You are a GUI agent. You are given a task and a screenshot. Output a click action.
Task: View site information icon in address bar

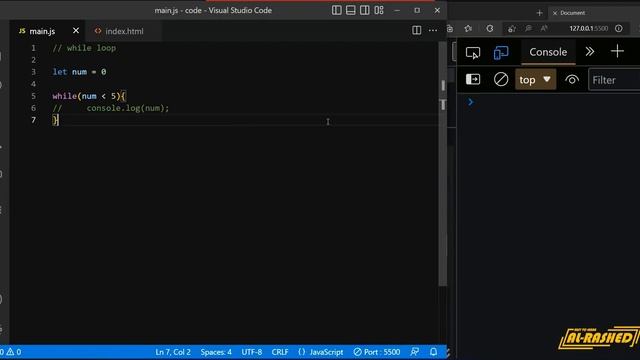(619, 28)
